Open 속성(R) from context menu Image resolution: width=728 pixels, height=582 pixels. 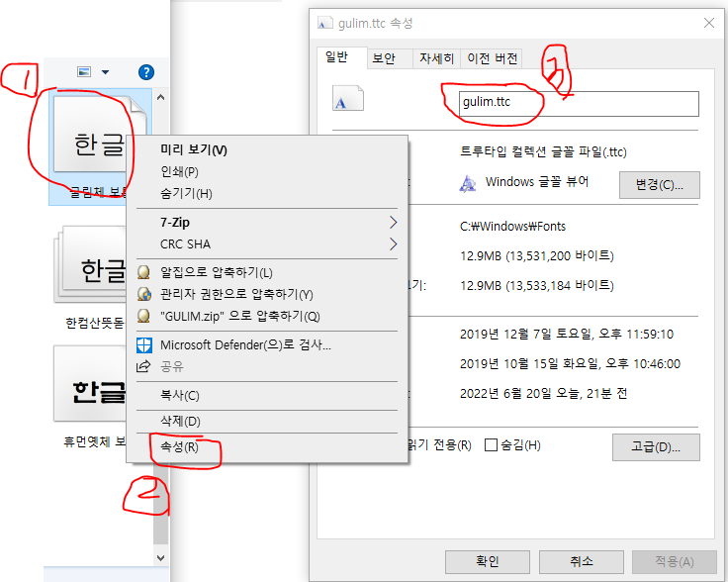[267, 446]
